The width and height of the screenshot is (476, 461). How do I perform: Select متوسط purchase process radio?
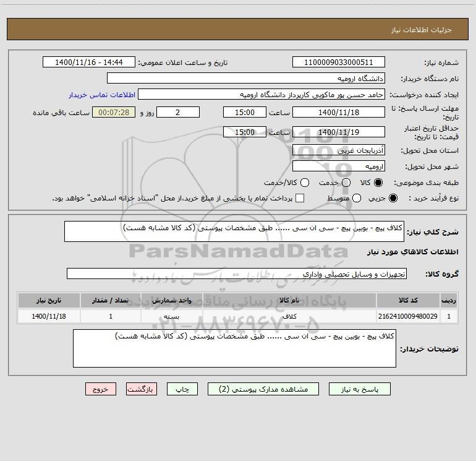coord(357,198)
